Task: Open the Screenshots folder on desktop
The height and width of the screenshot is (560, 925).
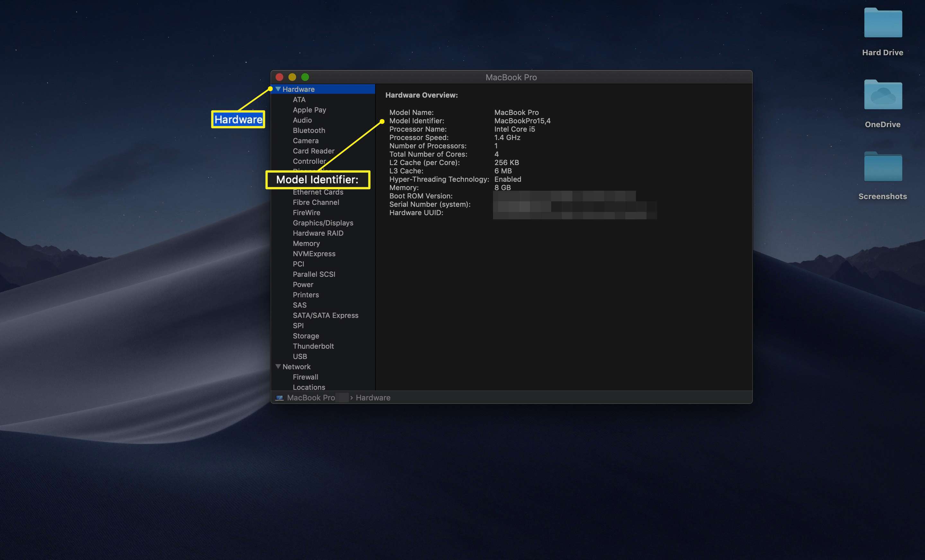Action: 883,166
